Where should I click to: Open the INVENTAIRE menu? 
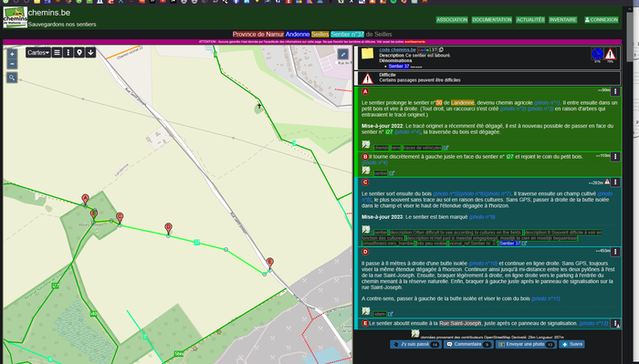[x=562, y=19]
